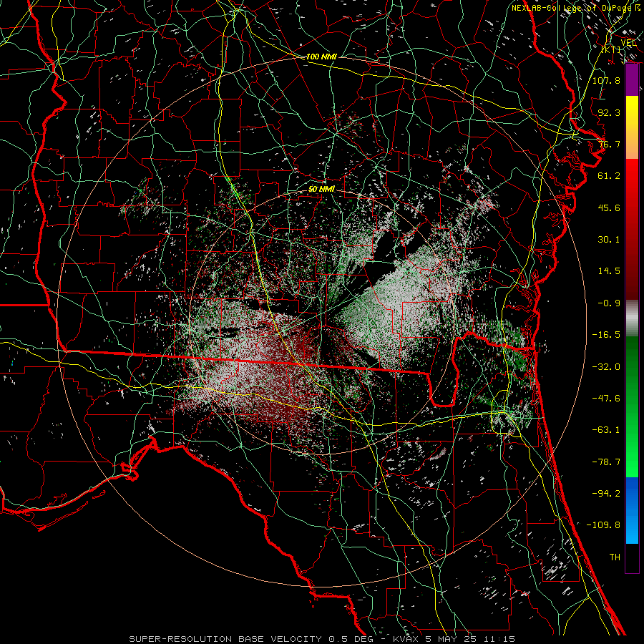This screenshot has width=644, height=644.
Task: Click the 50 NMI range ring label
Action: tap(321, 189)
